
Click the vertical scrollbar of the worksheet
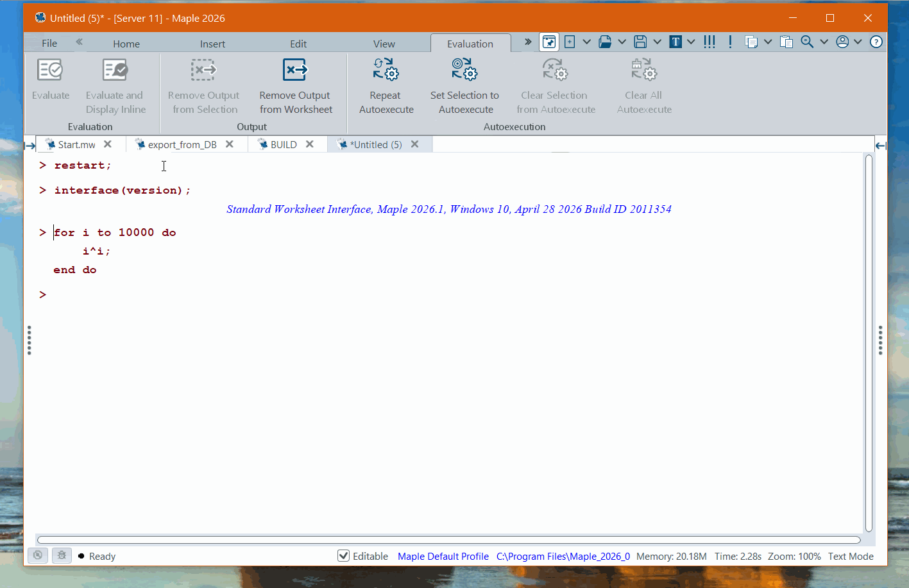coord(869,344)
